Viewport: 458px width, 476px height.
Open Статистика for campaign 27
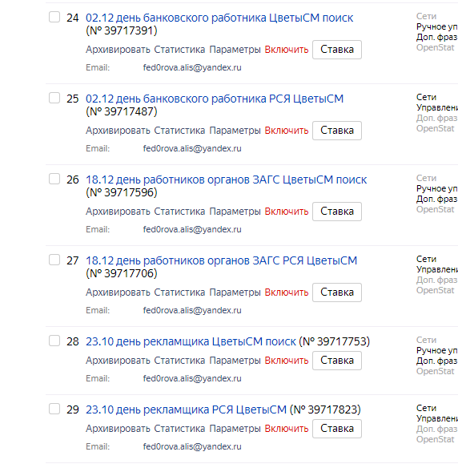179,292
